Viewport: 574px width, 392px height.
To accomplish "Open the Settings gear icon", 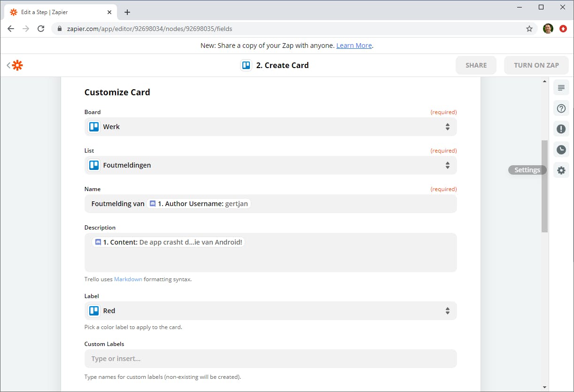I will pyautogui.click(x=561, y=170).
